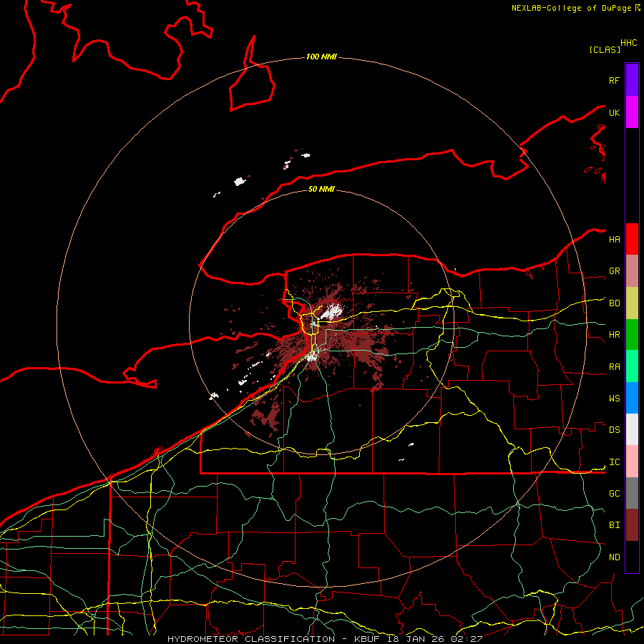Click the RA bright green legend swatch

[x=632, y=366]
